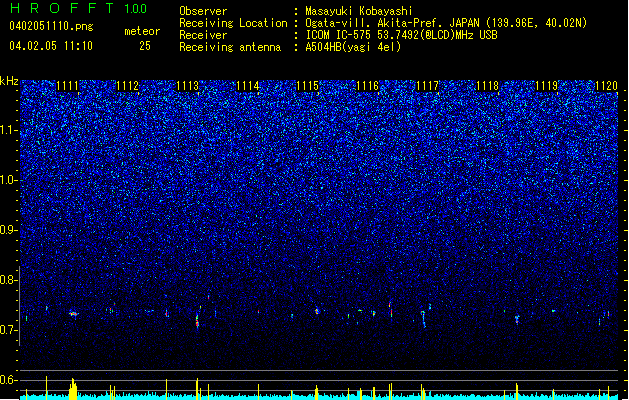Click the red meteor echo near 1116

coord(391,312)
